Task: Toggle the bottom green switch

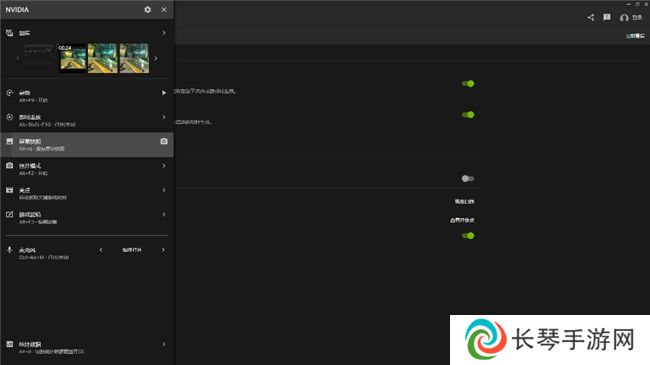Action: tap(468, 236)
